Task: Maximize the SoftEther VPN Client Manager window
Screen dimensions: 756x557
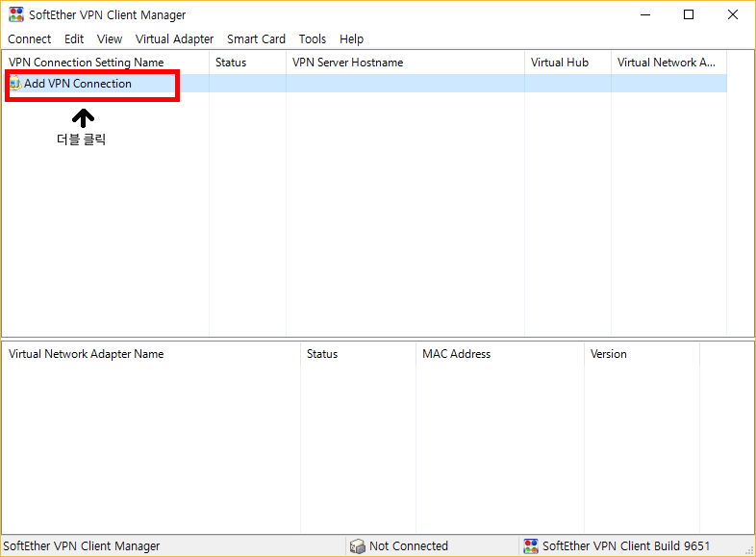Action: tap(689, 15)
